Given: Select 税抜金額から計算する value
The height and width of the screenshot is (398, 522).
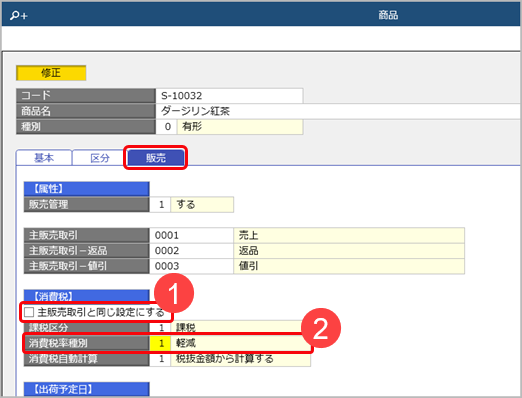Looking at the screenshot, I should pos(240,359).
